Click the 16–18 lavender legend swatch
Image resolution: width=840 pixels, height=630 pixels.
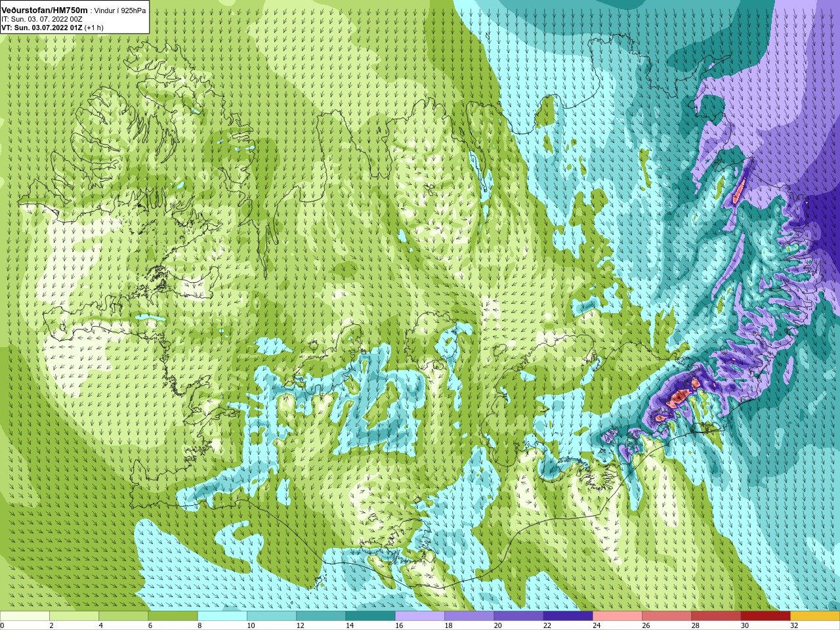(420, 616)
